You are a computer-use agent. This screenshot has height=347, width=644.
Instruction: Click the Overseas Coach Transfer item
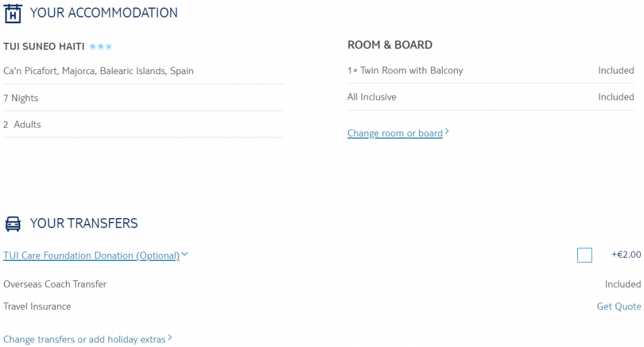(55, 284)
